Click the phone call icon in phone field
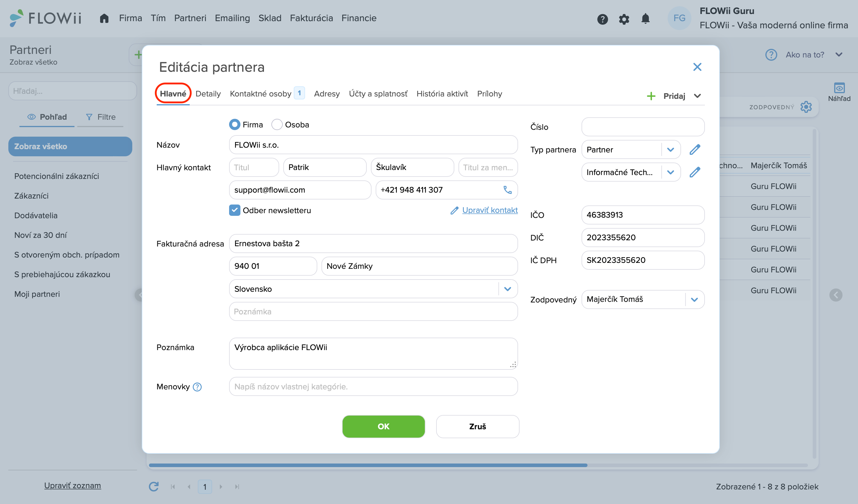This screenshot has width=858, height=504. (507, 190)
